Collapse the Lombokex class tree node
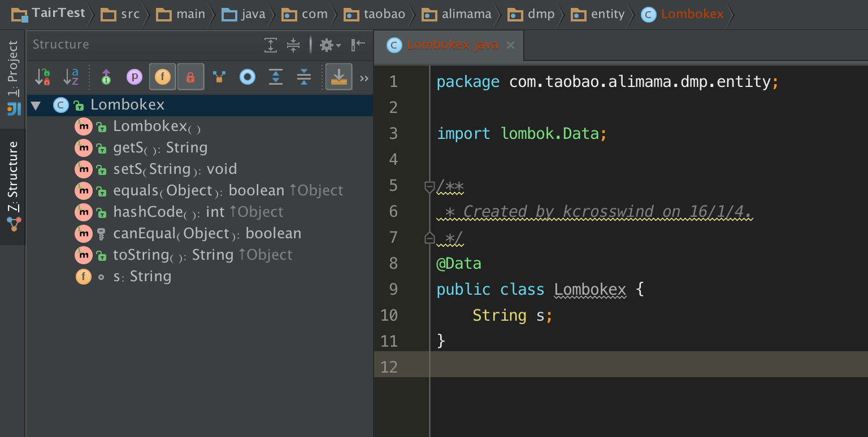868x437 pixels. coord(36,105)
